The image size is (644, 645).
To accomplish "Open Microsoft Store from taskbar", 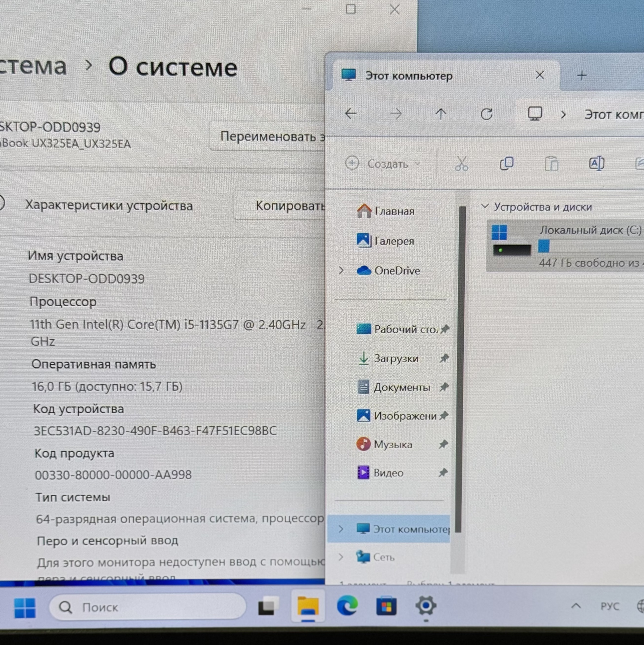I will pyautogui.click(x=386, y=606).
